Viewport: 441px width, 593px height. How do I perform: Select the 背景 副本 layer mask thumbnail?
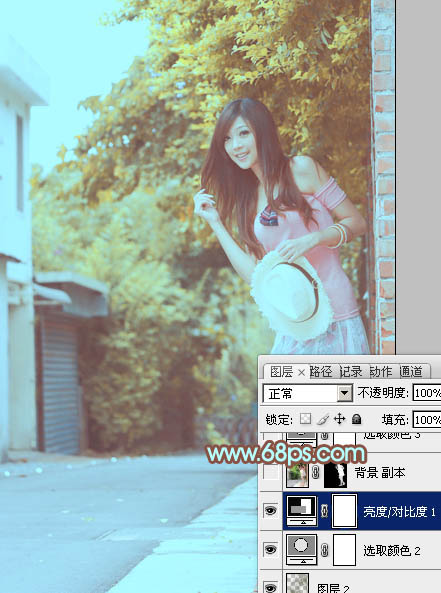click(335, 474)
